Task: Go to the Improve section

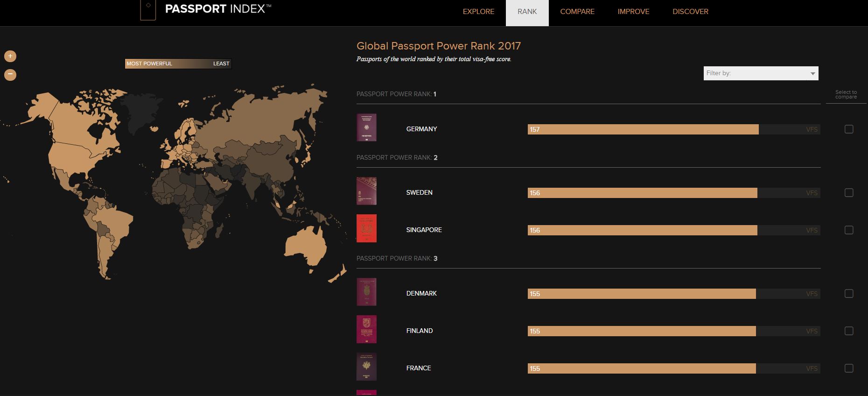Action: pos(633,12)
